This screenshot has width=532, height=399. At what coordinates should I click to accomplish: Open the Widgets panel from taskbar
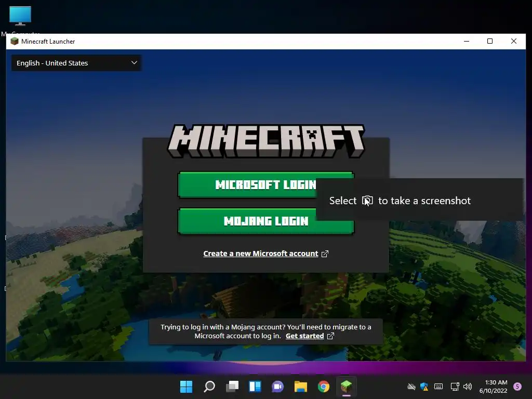coord(255,387)
